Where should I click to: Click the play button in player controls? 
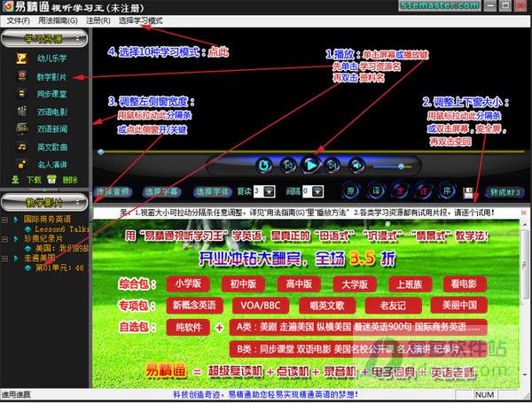tap(311, 165)
